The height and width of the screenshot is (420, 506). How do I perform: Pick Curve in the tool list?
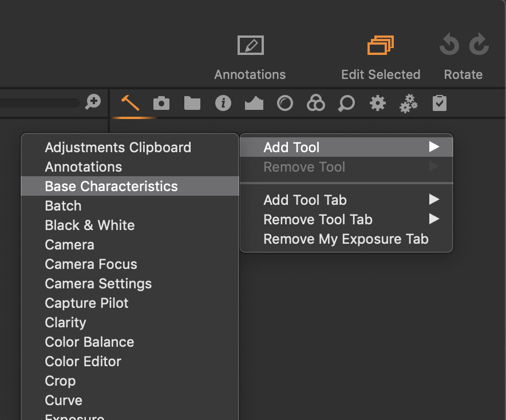coord(64,400)
